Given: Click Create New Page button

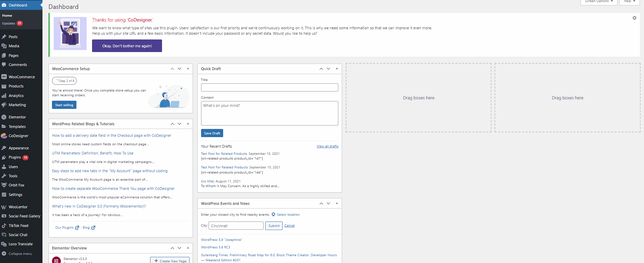Looking at the screenshot, I should [170, 261].
